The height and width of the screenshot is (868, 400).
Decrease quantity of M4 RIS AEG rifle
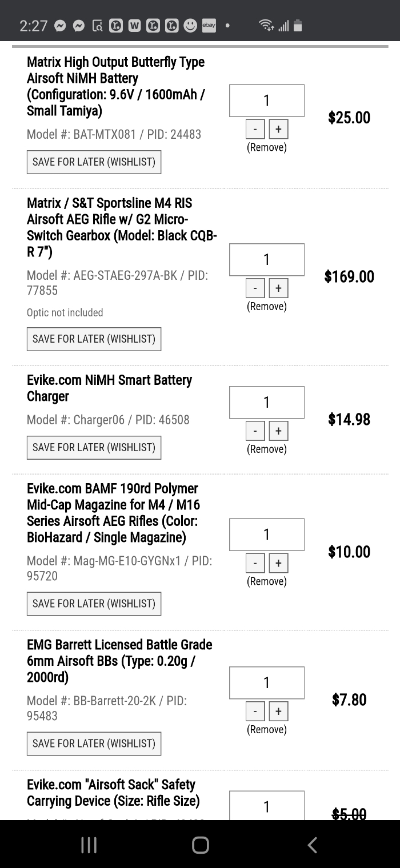pyautogui.click(x=255, y=288)
